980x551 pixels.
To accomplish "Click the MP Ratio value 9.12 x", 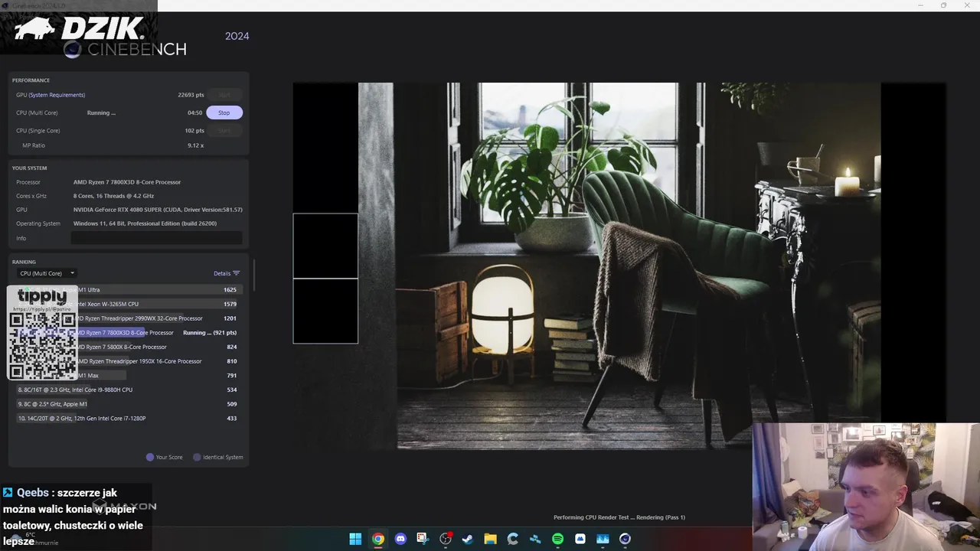I will (196, 145).
